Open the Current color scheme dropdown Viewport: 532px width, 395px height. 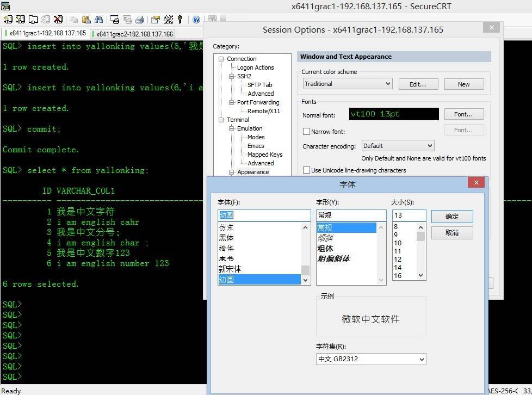pos(348,84)
